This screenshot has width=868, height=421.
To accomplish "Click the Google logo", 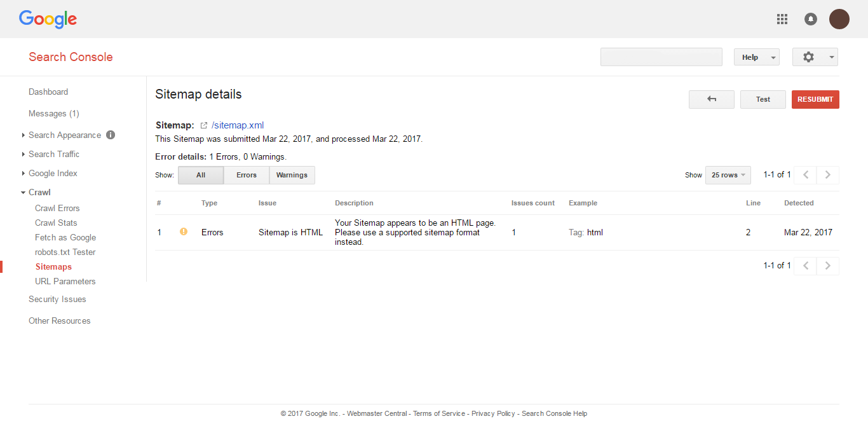I will point(48,19).
